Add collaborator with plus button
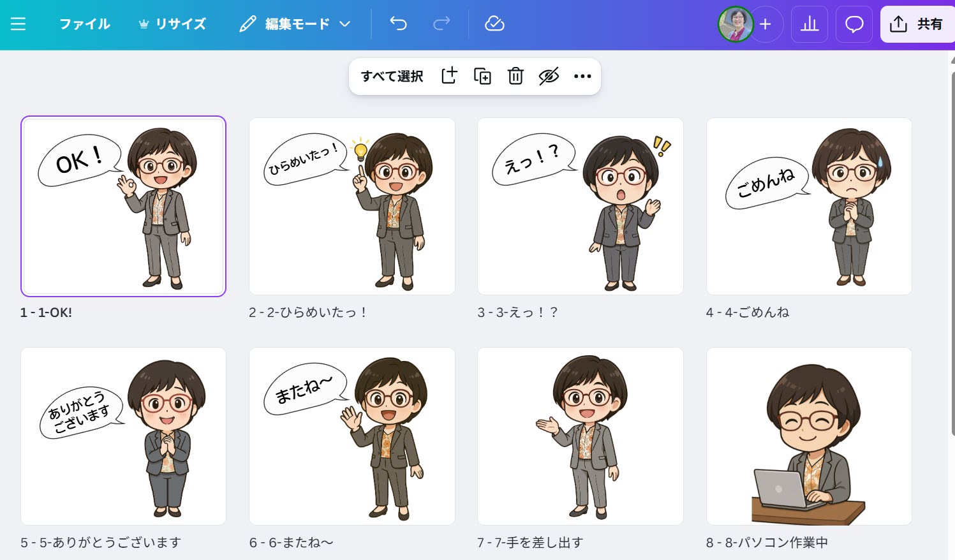 point(766,24)
